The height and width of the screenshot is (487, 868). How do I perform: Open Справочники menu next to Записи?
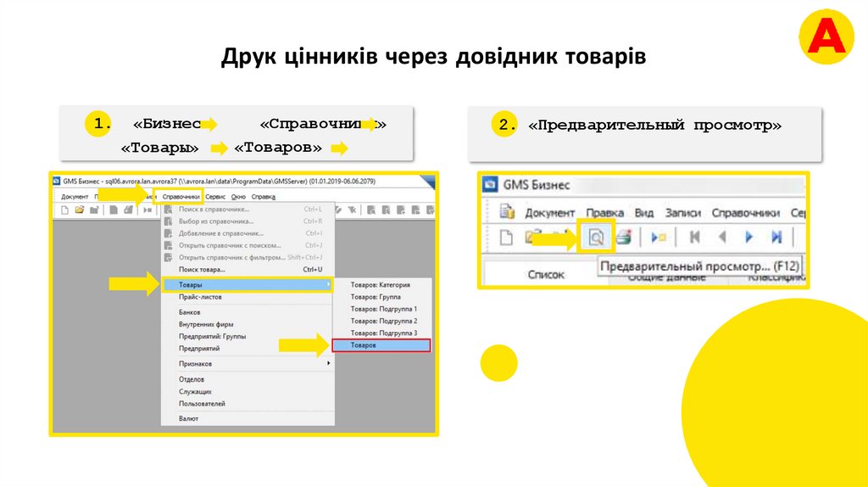[x=745, y=213]
